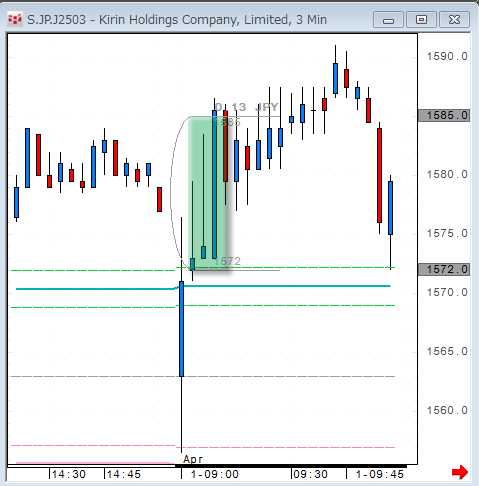The image size is (479, 486).
Task: Click the green shaded measurement box
Action: coord(208,193)
